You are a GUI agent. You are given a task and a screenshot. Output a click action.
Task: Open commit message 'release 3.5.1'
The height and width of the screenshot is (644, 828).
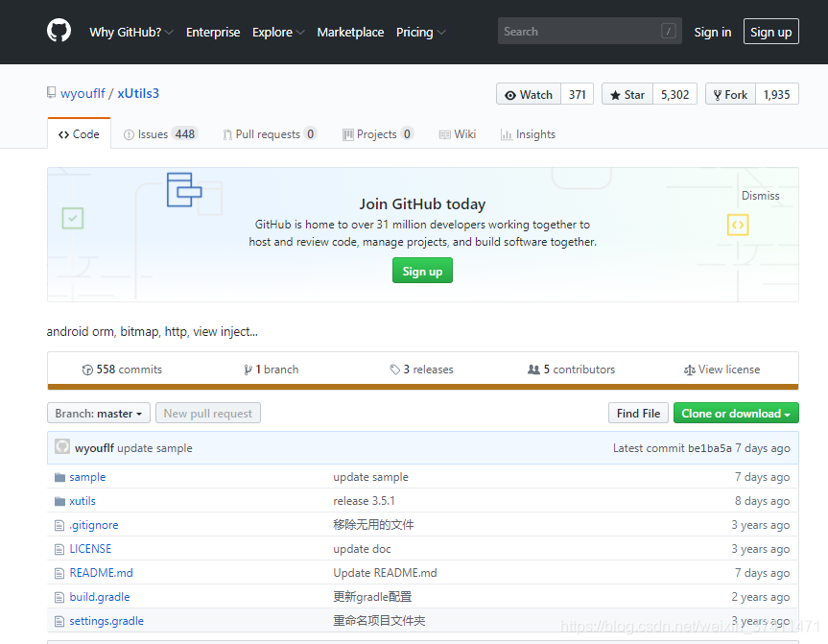click(364, 501)
